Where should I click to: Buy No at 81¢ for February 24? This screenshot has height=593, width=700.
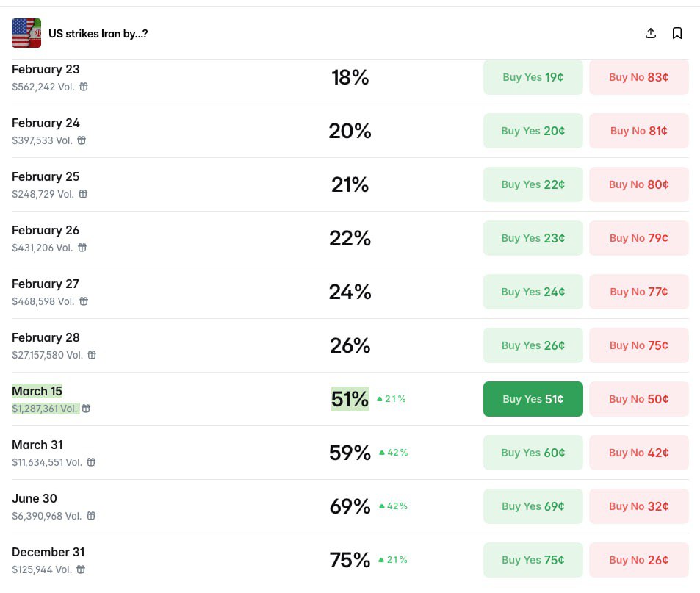coord(638,131)
